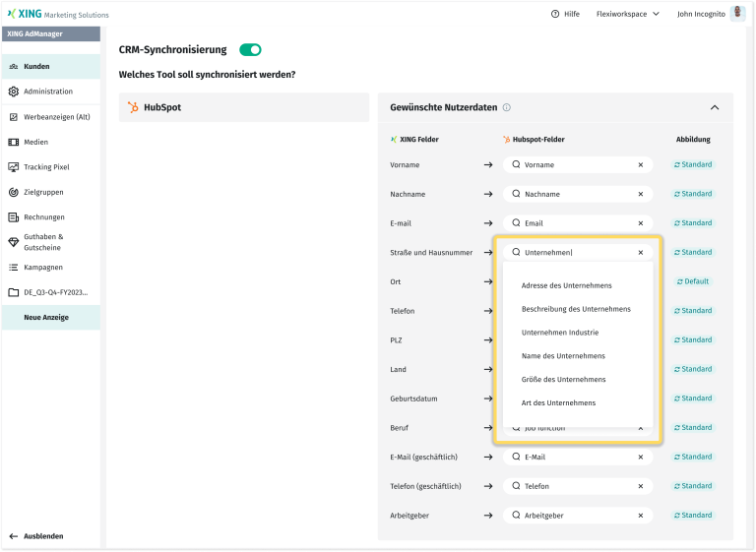Select Neue Anzeige in the sidebar
The image size is (756, 552).
[51, 317]
